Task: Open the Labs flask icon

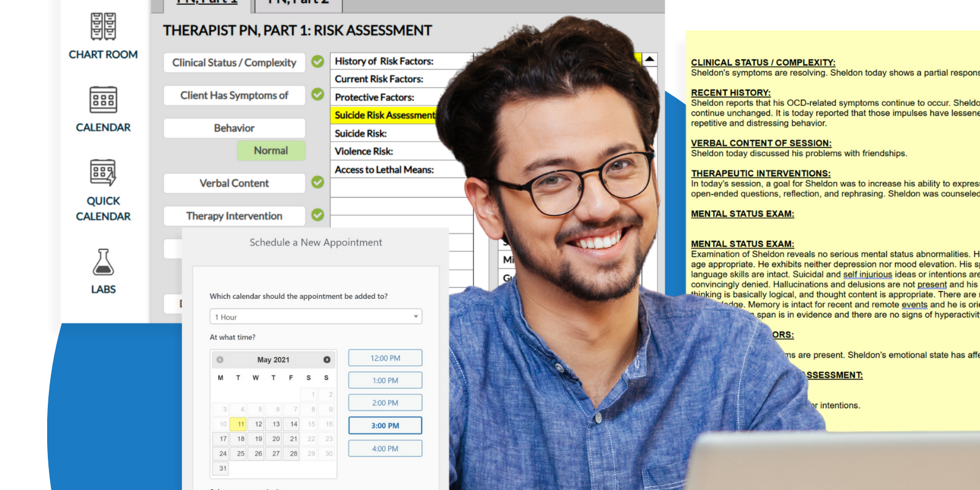Action: pos(103,262)
